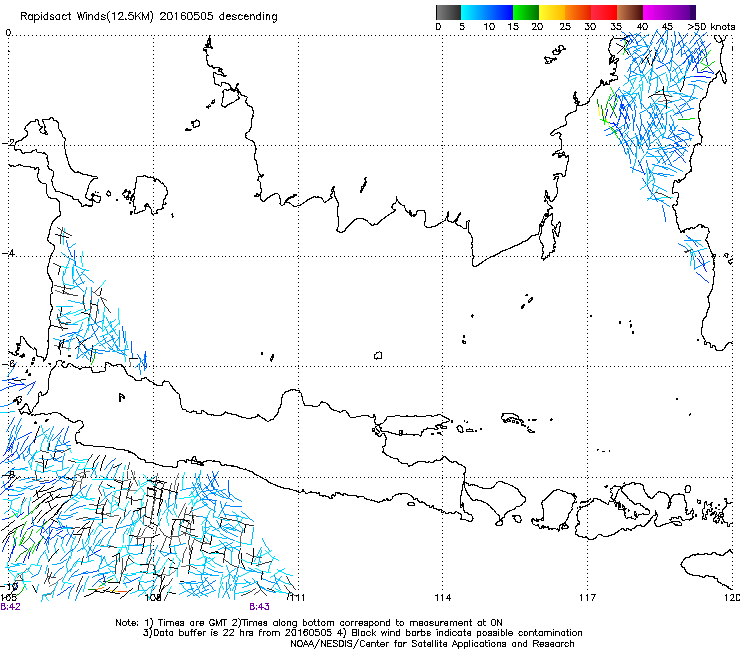The image size is (740, 650).
Task: Click the '117' longitude axis label
Action: point(588,598)
